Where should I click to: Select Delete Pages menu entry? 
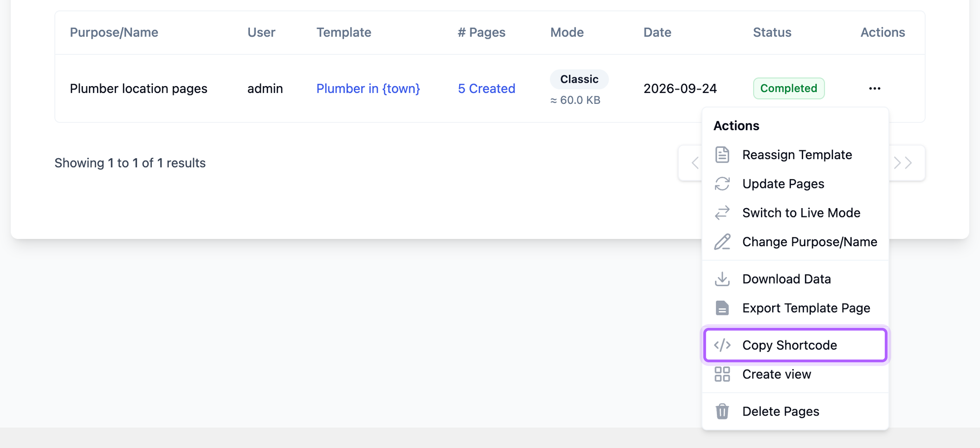pos(795,411)
